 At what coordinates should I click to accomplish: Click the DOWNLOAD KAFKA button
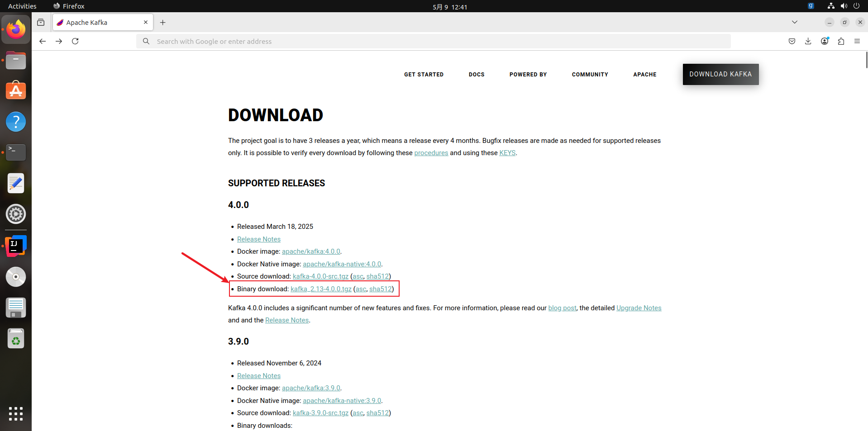click(720, 74)
